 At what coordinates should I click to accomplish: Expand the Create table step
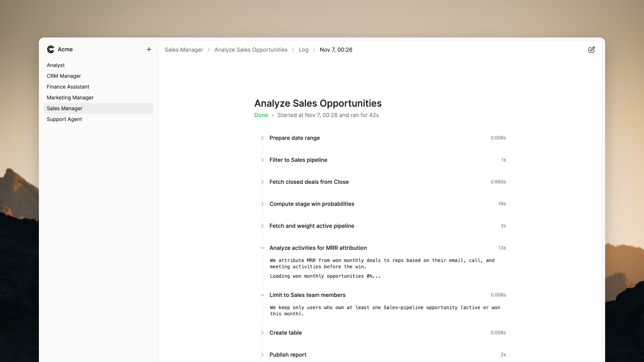[x=262, y=333]
